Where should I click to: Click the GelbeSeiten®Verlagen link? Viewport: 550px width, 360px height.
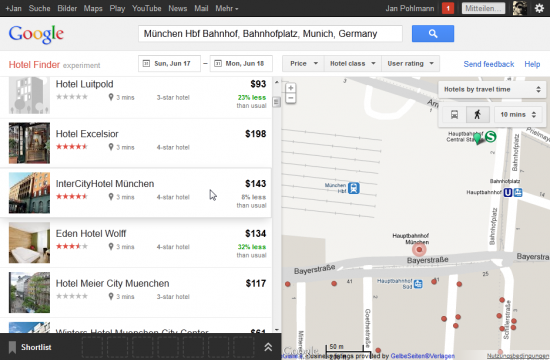coord(422,356)
